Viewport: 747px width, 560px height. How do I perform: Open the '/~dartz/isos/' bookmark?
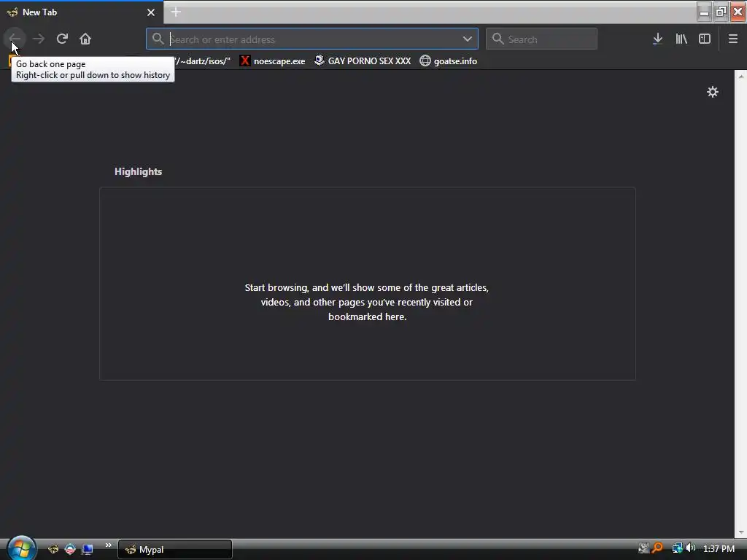point(202,61)
